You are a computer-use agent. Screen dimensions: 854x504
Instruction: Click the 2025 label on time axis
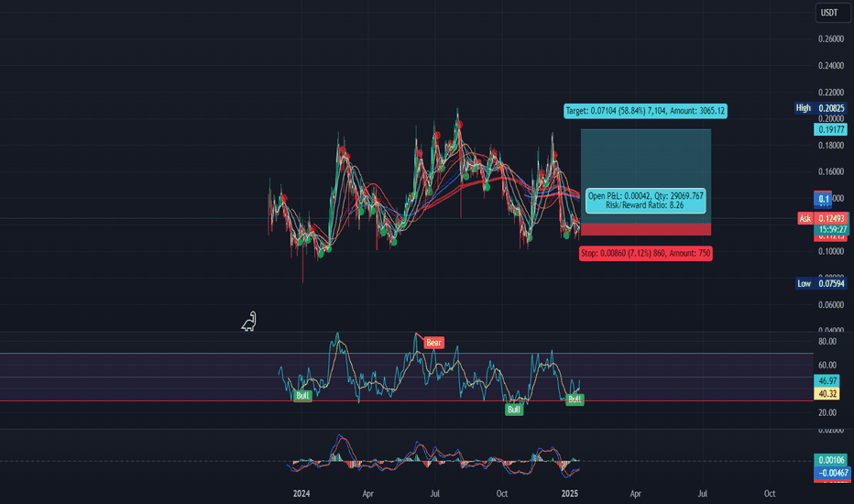pyautogui.click(x=569, y=494)
